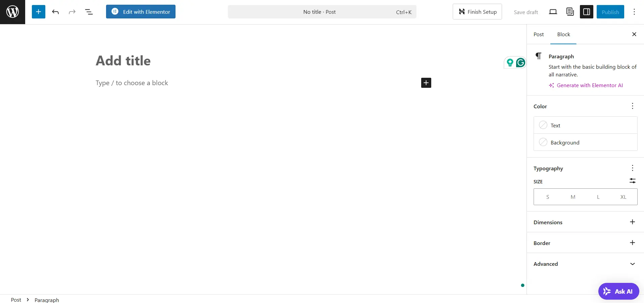Open the command palette 'No title · Post'
644x303 pixels.
[x=322, y=12]
